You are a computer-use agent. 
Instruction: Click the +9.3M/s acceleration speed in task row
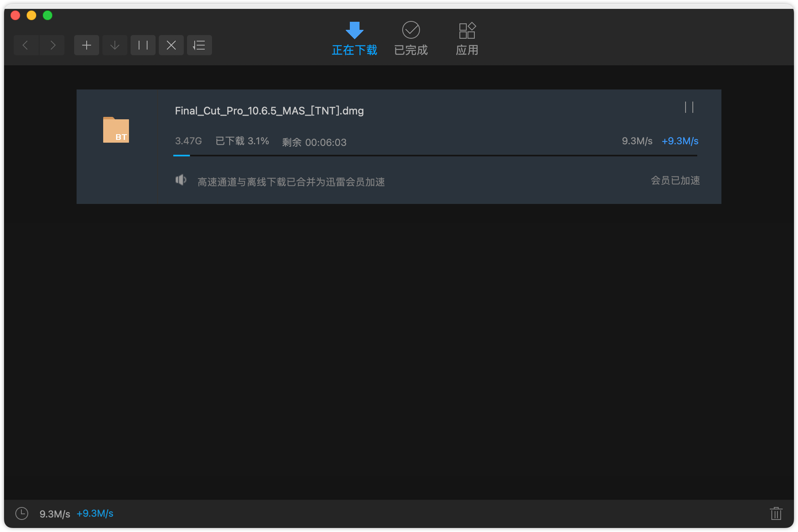680,141
